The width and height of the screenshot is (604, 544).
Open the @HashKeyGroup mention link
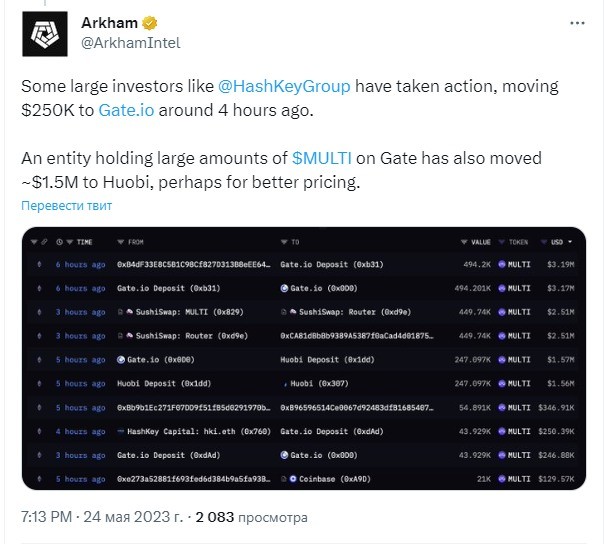coord(283,86)
